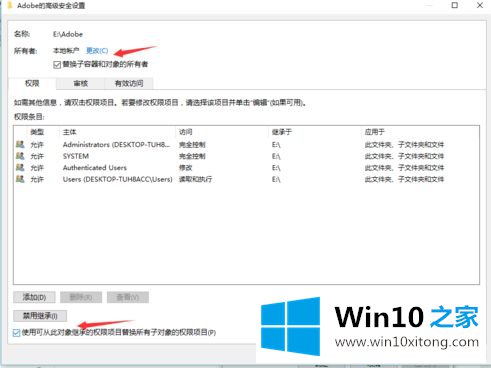Switch to the 审核 tab

click(80, 83)
